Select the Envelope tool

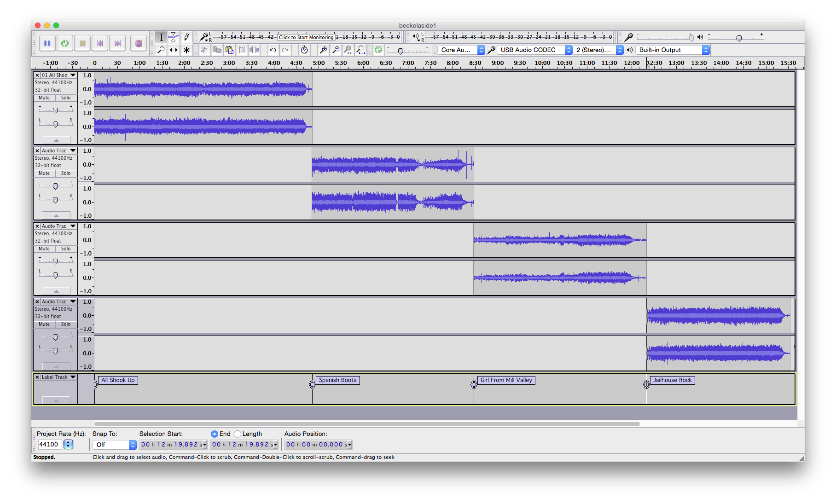pos(174,37)
